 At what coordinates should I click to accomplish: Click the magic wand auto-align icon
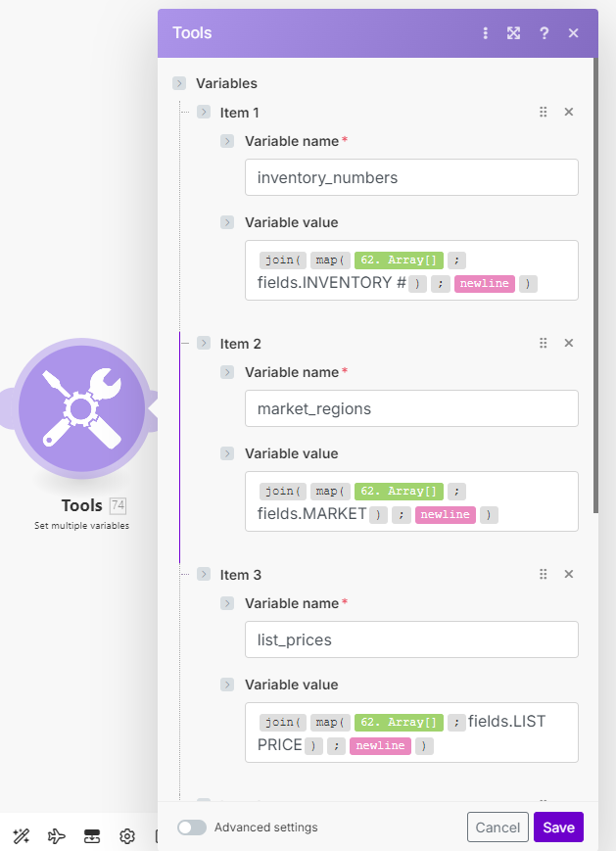tap(22, 836)
